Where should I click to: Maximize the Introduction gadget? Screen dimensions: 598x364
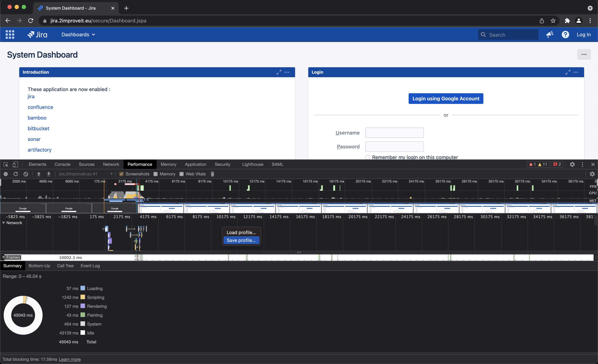click(x=279, y=72)
